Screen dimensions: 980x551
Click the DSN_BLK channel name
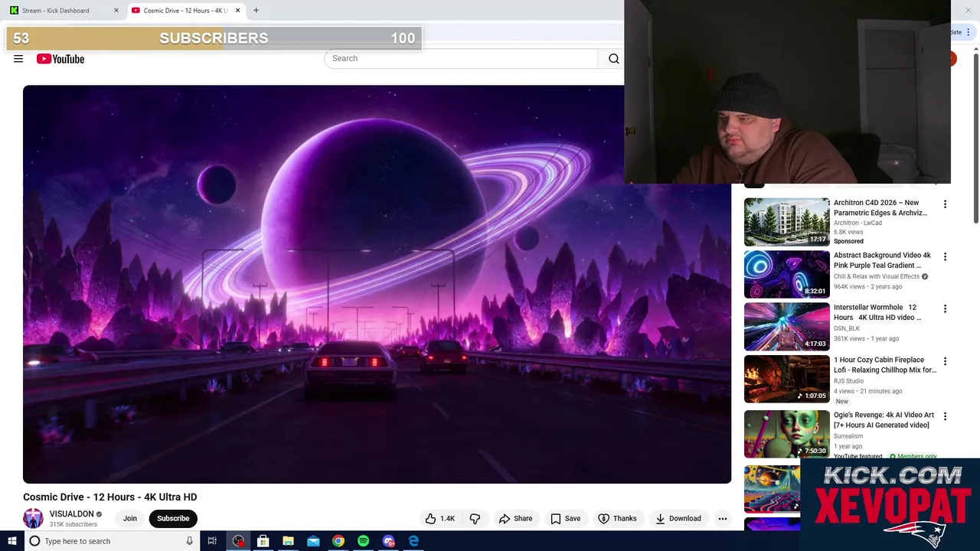[x=847, y=328]
